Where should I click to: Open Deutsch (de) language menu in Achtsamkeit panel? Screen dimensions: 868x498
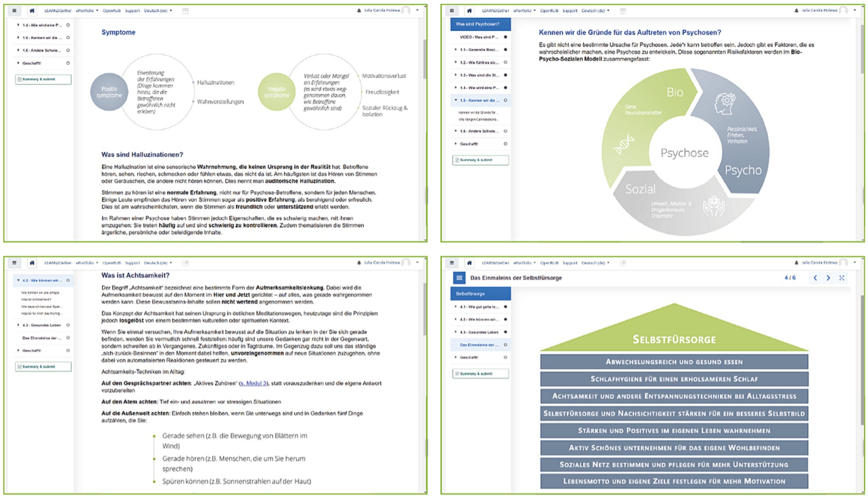click(x=158, y=263)
